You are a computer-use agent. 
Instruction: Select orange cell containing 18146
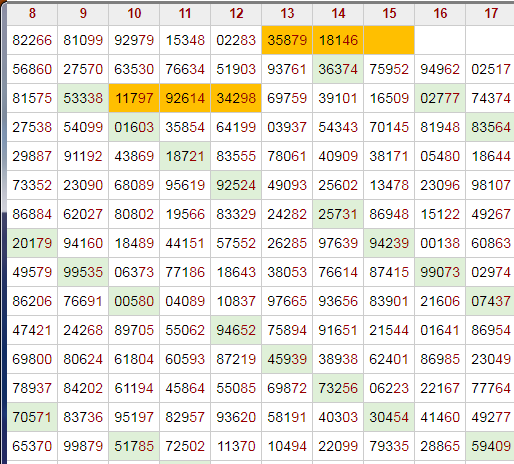point(338,40)
